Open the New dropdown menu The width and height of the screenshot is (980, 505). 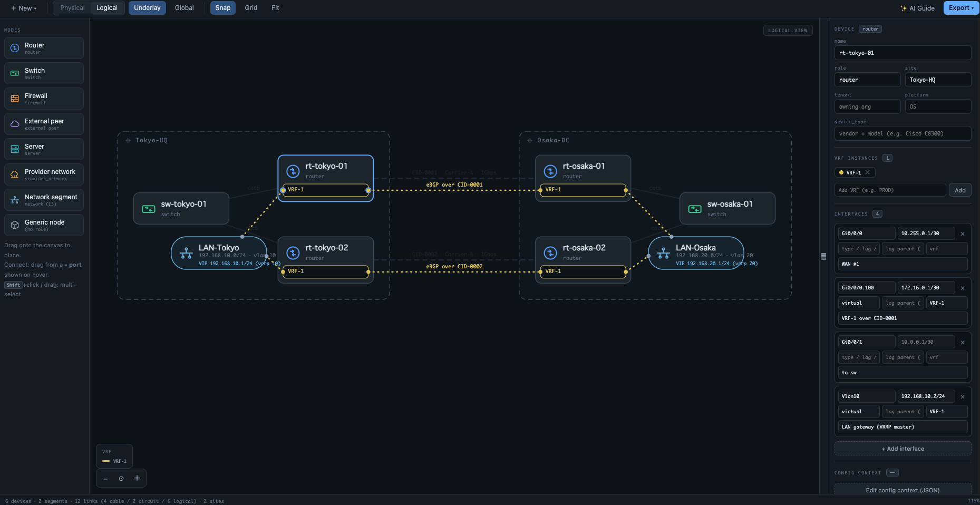point(24,8)
